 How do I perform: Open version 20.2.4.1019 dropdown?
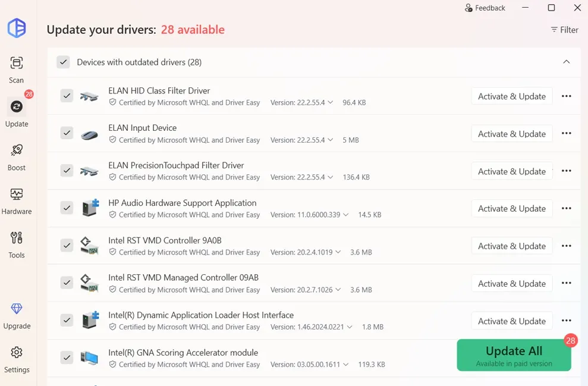(x=338, y=252)
